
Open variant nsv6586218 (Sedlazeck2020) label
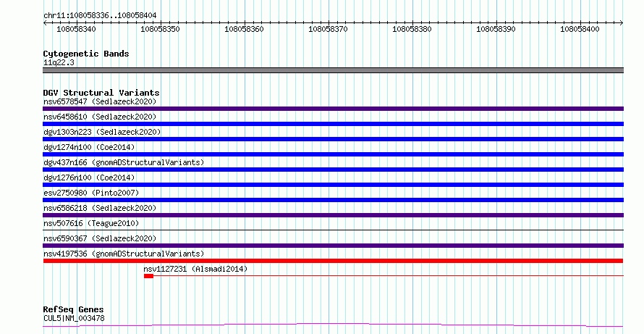click(x=100, y=208)
